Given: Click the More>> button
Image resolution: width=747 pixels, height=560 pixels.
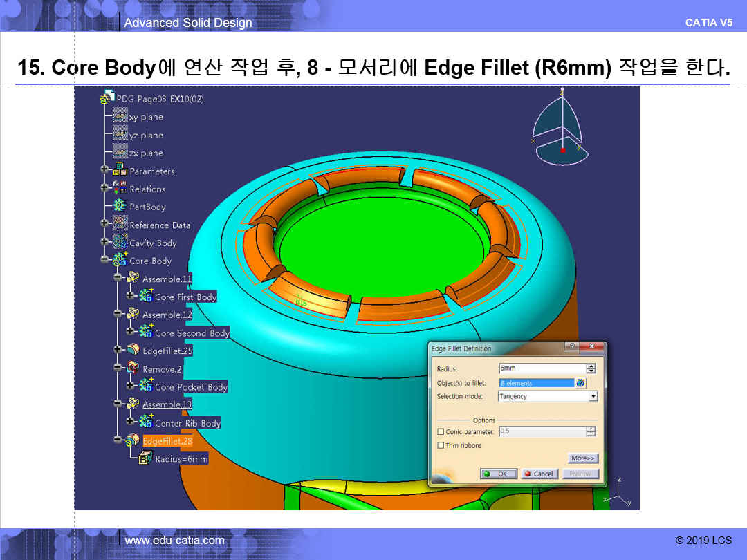Looking at the screenshot, I should click(583, 458).
